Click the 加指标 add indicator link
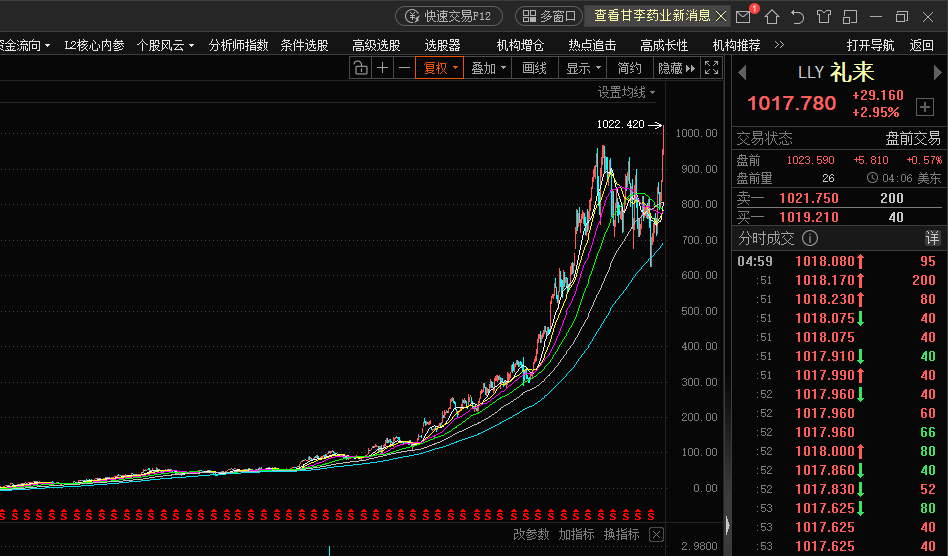Screen dimensions: 948x556 click(576, 534)
